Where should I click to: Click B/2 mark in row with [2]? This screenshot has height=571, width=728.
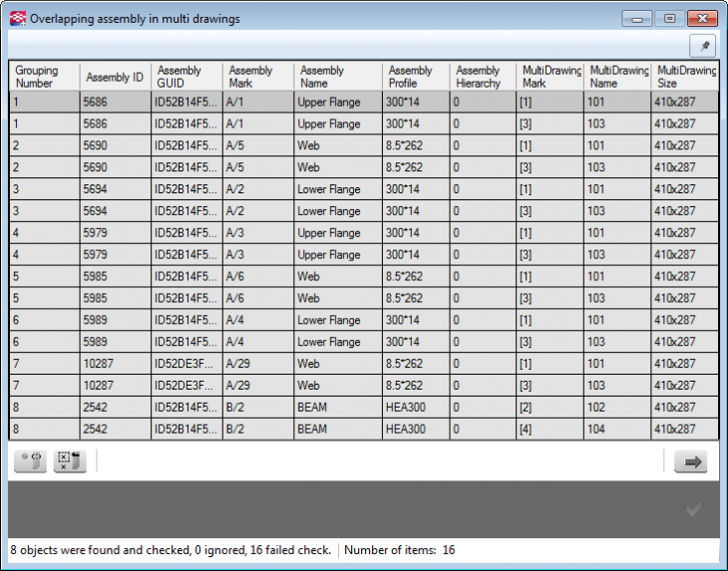tap(258, 408)
